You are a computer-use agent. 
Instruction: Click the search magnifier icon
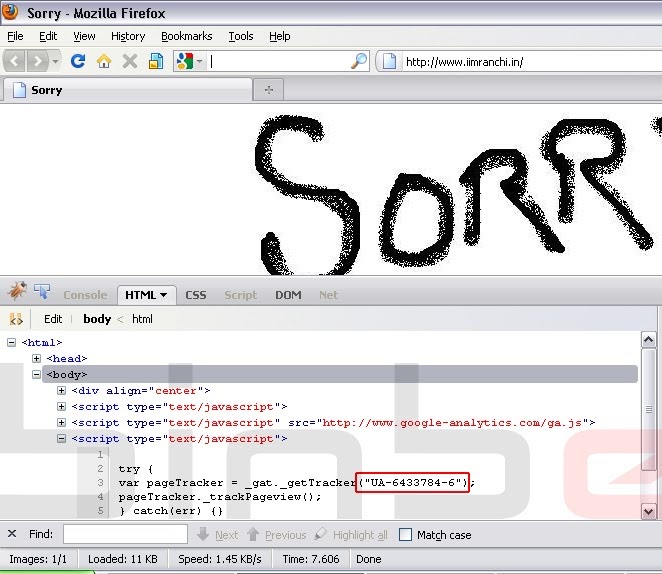[359, 62]
